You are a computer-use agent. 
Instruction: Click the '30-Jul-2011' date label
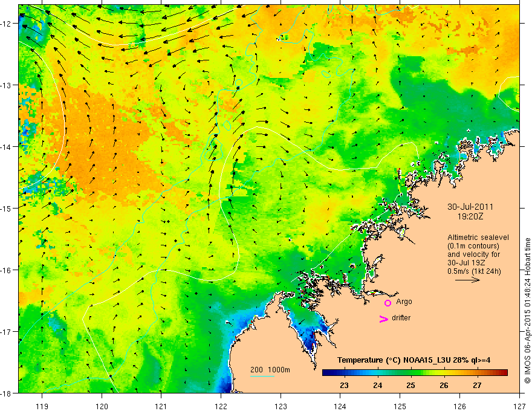[470, 207]
